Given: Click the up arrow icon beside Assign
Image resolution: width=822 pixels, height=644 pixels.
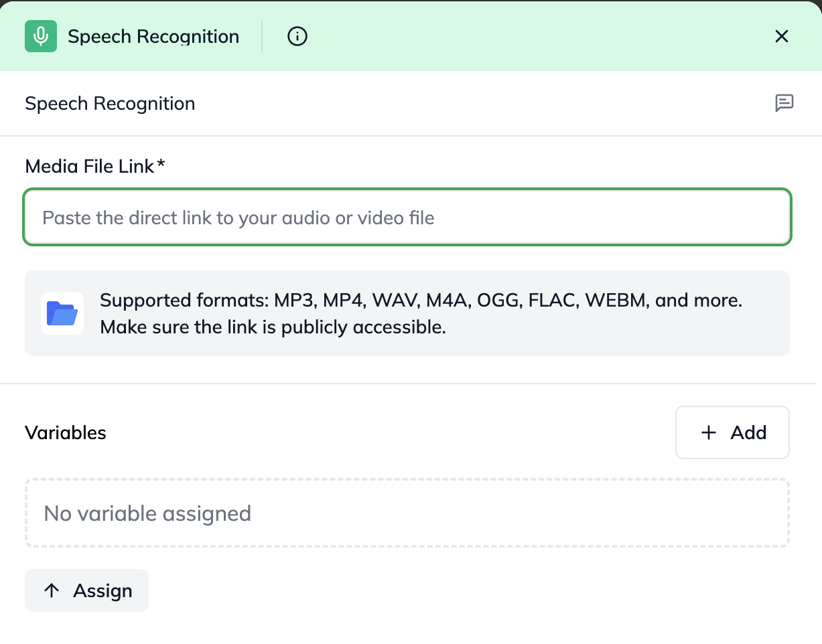Looking at the screenshot, I should pyautogui.click(x=52, y=590).
